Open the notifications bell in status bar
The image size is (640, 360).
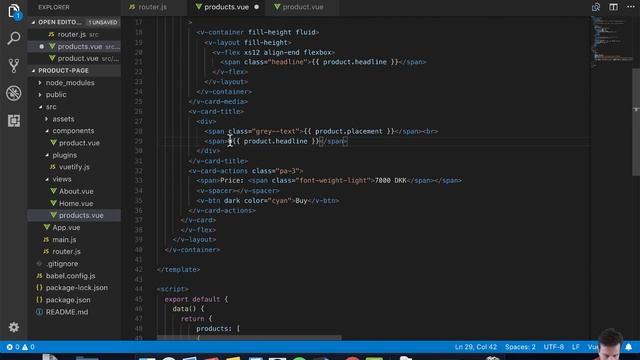tap(629, 347)
